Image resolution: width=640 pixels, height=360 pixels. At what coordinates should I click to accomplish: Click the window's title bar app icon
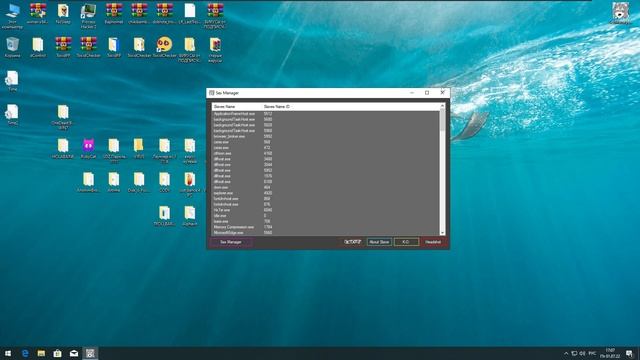(211, 93)
